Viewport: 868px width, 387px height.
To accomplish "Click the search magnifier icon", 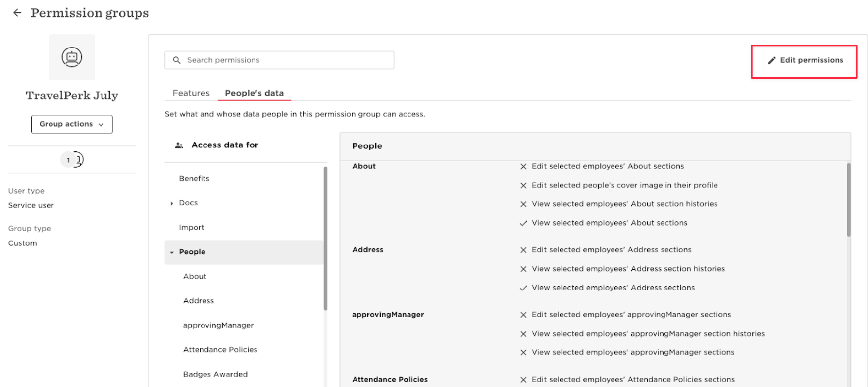I will click(x=177, y=60).
